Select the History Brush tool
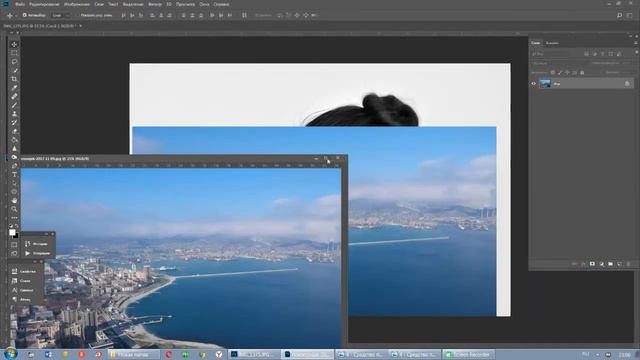The width and height of the screenshot is (640, 360). click(x=14, y=122)
